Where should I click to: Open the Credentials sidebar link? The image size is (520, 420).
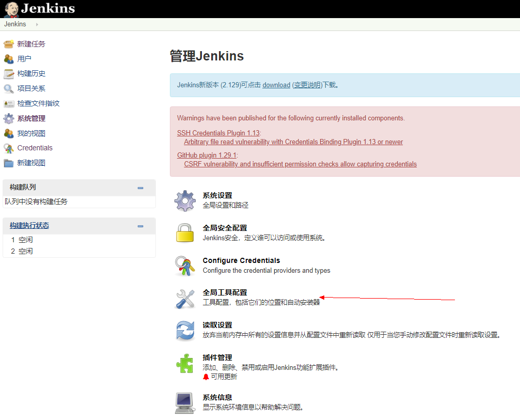[x=35, y=148]
